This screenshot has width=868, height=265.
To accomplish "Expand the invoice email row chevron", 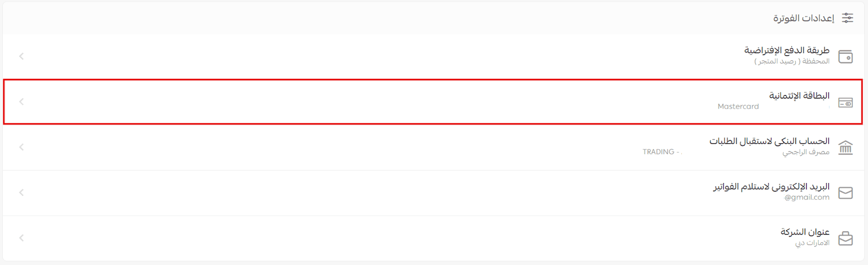I will pyautogui.click(x=22, y=192).
